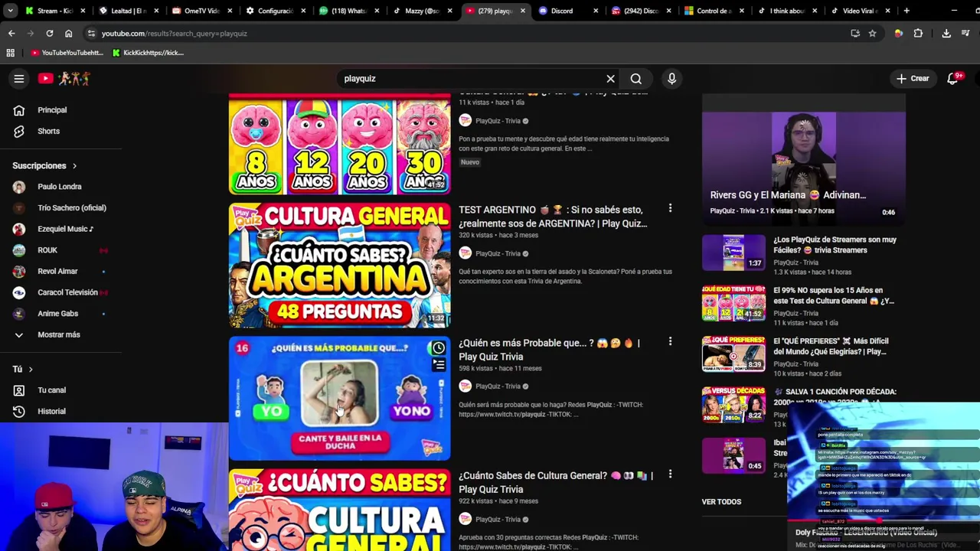The height and width of the screenshot is (551, 980).
Task: Open the Quién es más probable thumbnail
Action: click(x=340, y=398)
